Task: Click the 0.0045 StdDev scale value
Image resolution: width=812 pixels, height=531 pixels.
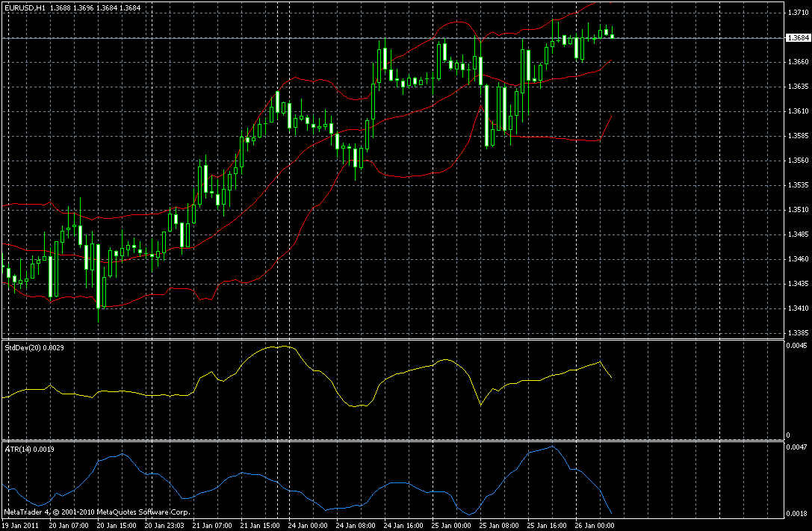Action: [x=796, y=345]
